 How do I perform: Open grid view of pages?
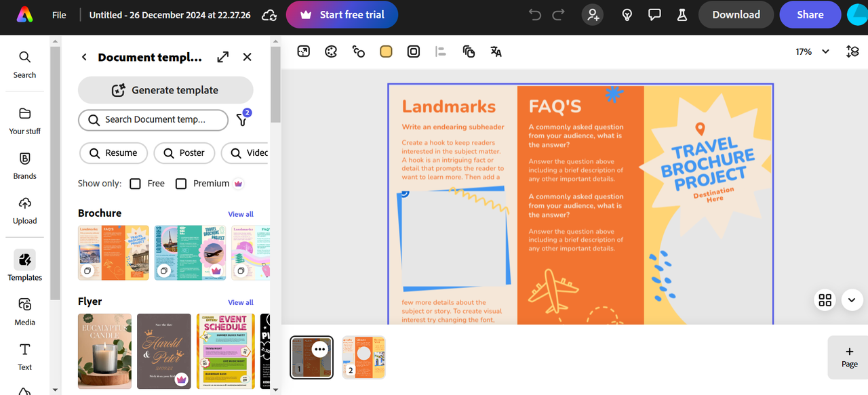pos(825,299)
